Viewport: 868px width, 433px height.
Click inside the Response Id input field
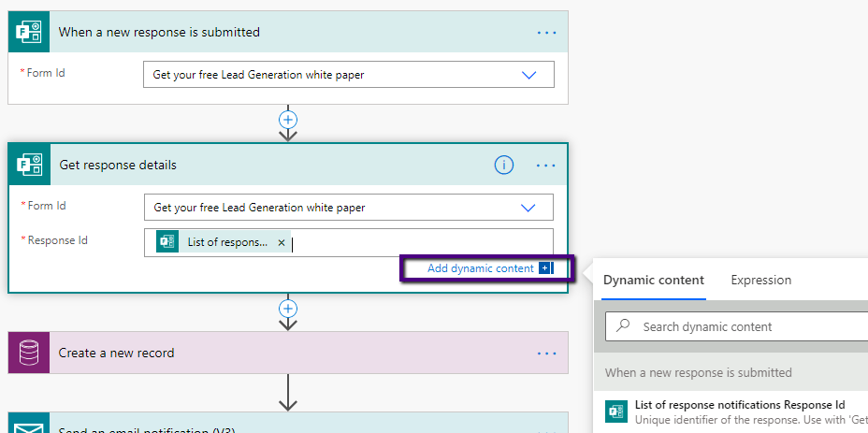[421, 242]
